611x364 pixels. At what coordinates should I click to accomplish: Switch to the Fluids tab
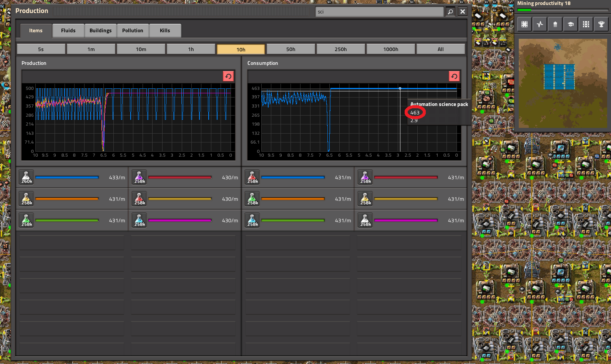(68, 31)
